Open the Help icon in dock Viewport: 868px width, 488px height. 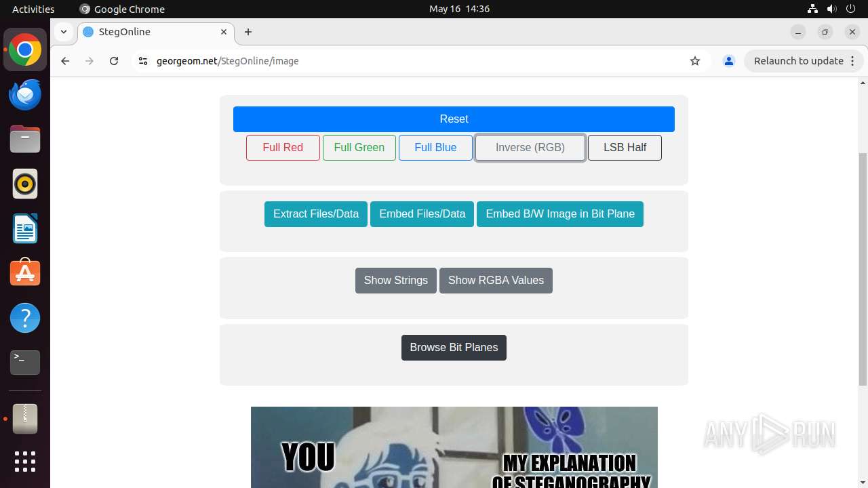tap(25, 318)
